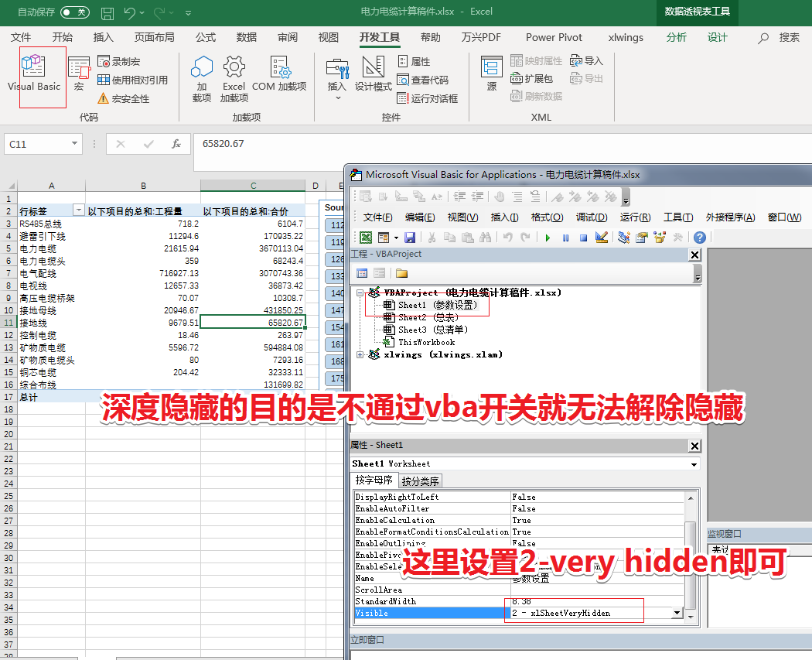Toggle VBA design mode ruler icon
812x660 pixels.
[x=602, y=238]
